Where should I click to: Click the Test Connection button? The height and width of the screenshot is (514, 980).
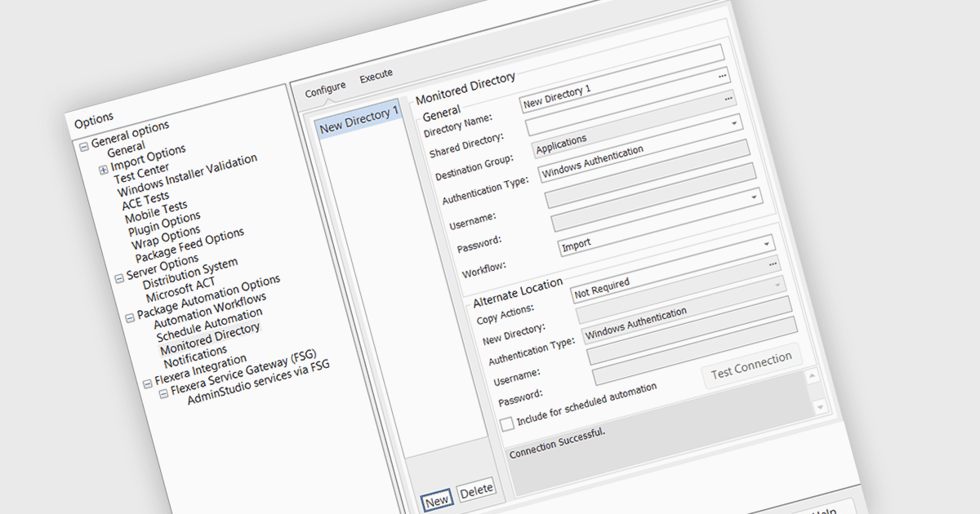(751, 365)
